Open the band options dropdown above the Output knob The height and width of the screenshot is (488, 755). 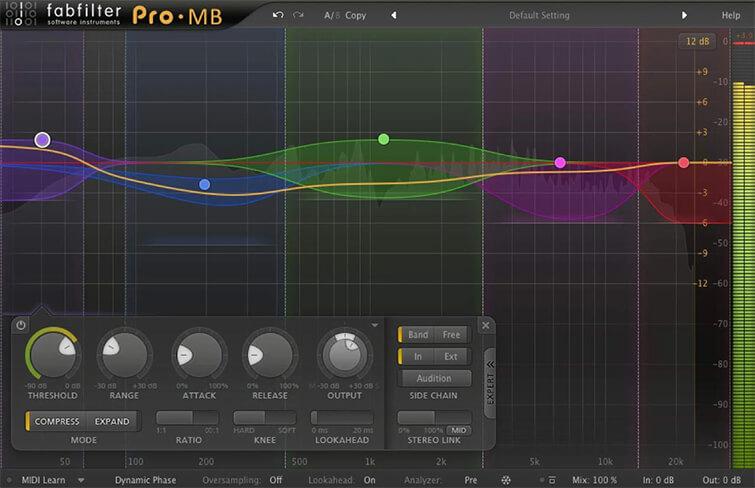pyautogui.click(x=375, y=326)
